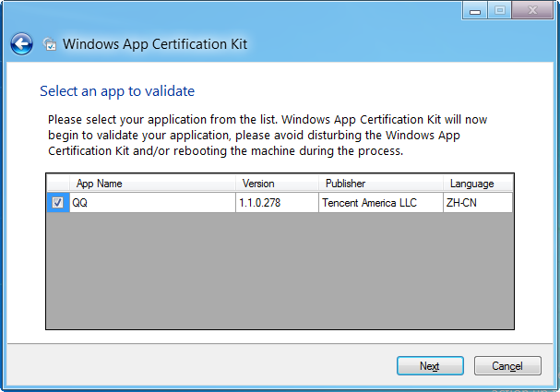Click the disabled maximize window button

[500, 10]
